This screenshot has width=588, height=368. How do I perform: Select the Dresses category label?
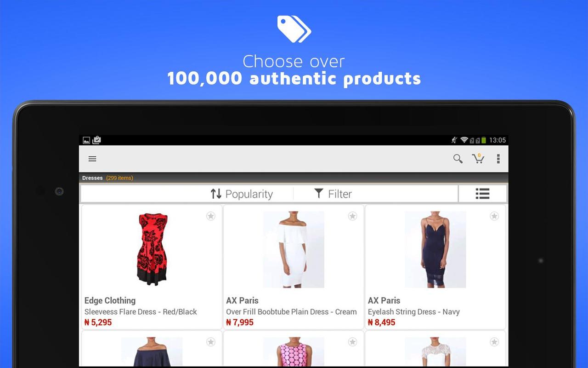click(x=92, y=178)
